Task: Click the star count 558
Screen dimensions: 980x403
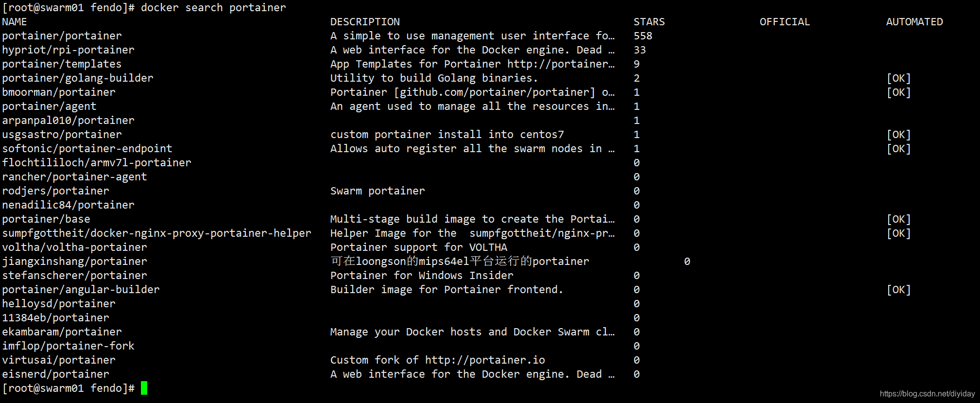Action: 643,36
